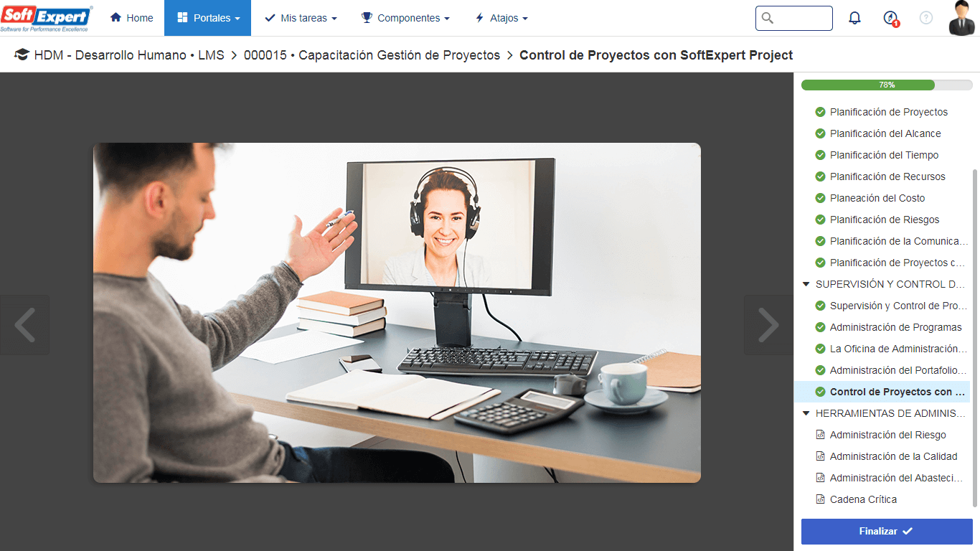Open lesson Administración del Abasteci…
The width and height of the screenshot is (980, 551).
coord(897,478)
